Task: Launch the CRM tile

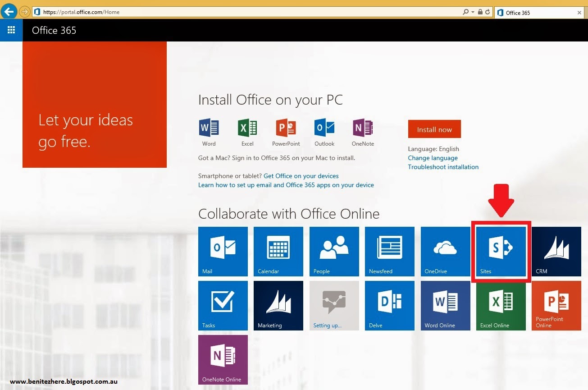Action: 556,251
